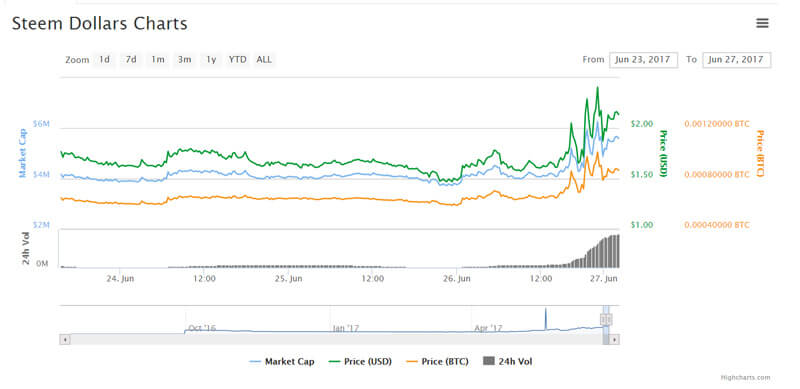Viewport: 800px width, 389px height.
Task: Click the Oct '16 navigator label
Action: click(x=202, y=328)
